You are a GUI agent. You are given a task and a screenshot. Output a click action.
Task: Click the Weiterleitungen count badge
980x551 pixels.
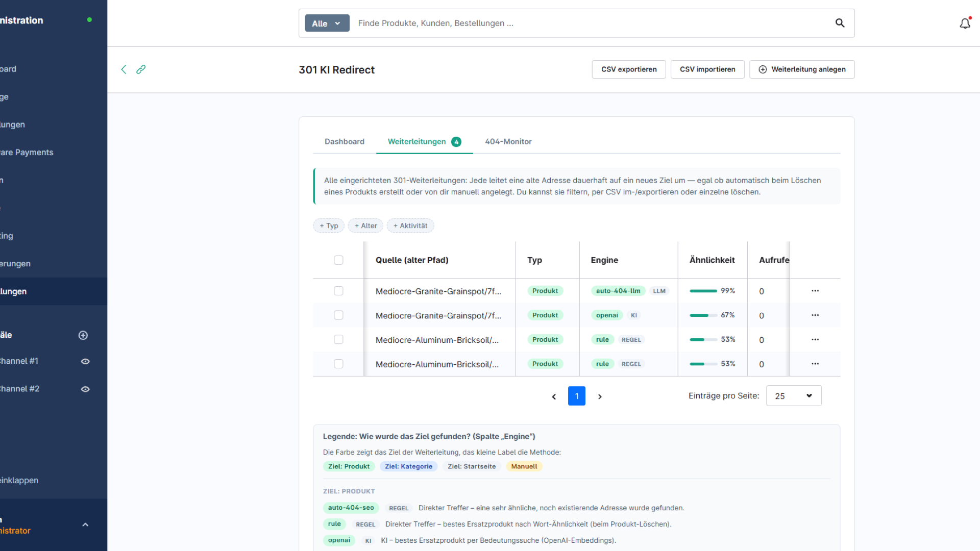pyautogui.click(x=456, y=142)
